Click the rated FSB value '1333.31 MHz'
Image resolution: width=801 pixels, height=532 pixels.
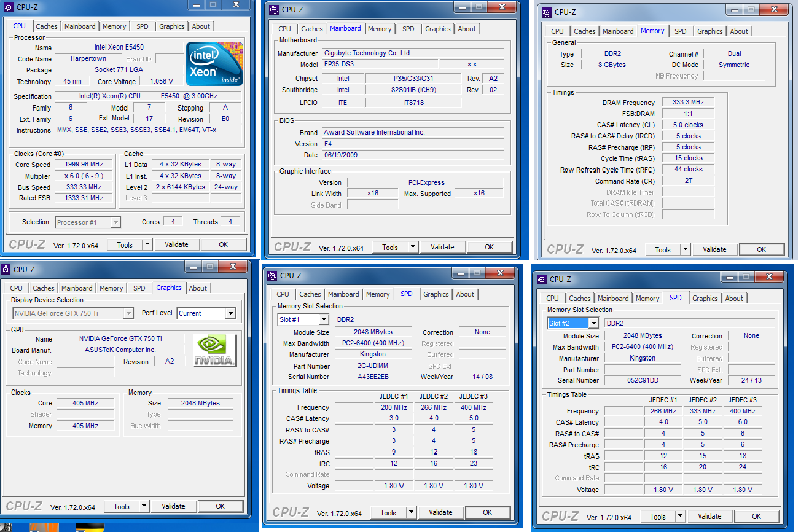click(84, 198)
